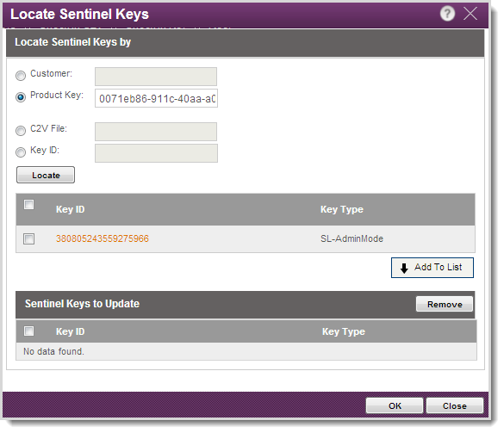Viewport: 504px width, 433px height.
Task: Click the Customer input field
Action: click(156, 77)
